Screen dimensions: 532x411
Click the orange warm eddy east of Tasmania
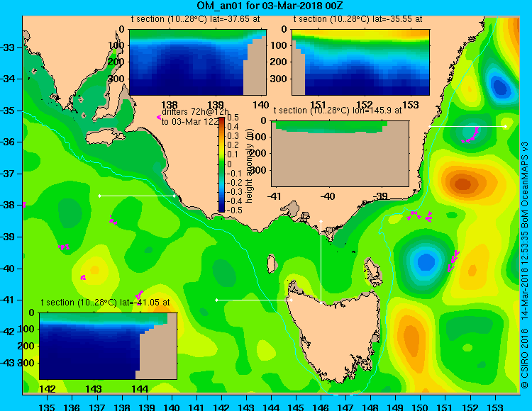(x=411, y=338)
